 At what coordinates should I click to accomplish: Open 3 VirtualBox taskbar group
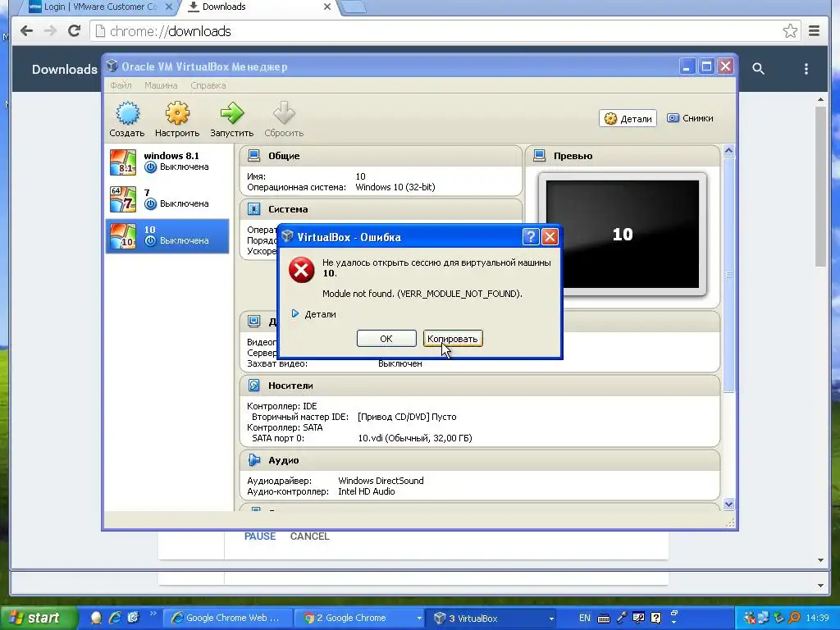491,619
